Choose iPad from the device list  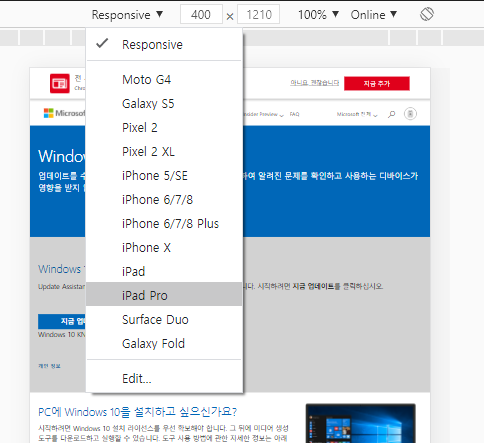click(164, 272)
